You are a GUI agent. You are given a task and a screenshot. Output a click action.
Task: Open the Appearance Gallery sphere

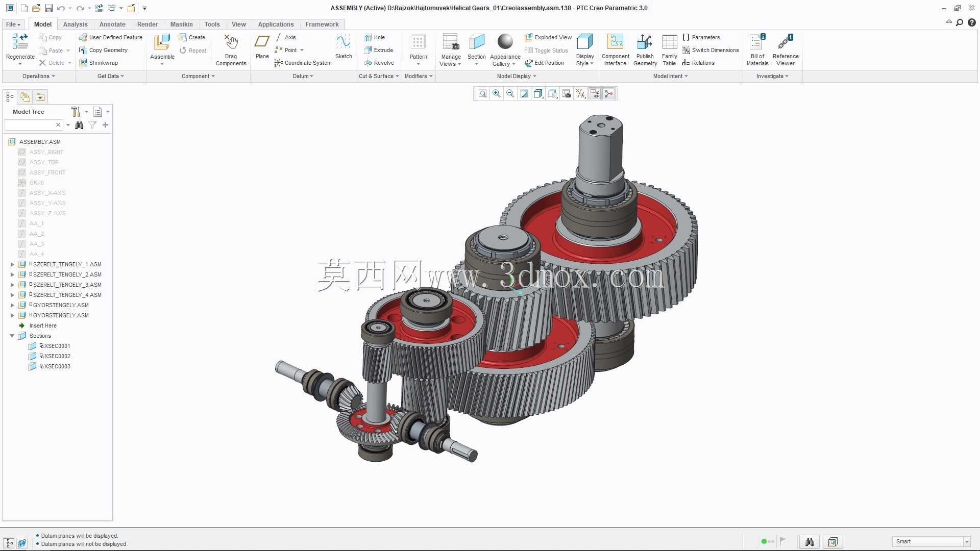click(x=505, y=42)
